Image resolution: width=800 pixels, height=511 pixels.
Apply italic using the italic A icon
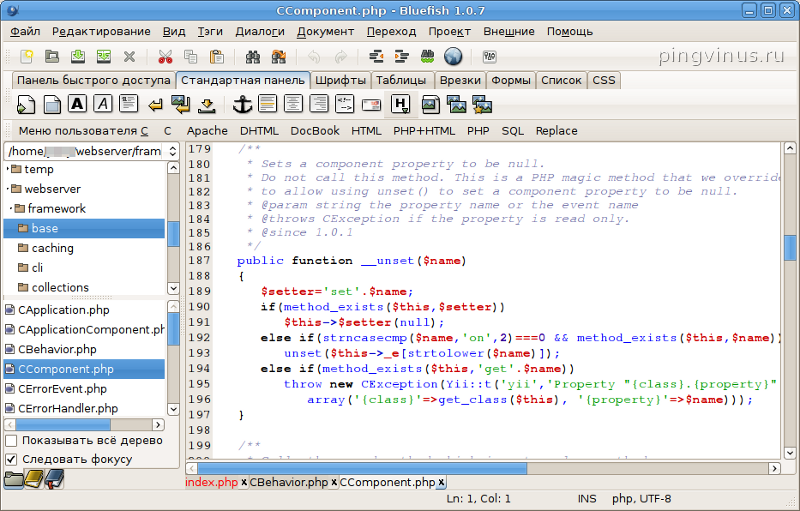(103, 104)
